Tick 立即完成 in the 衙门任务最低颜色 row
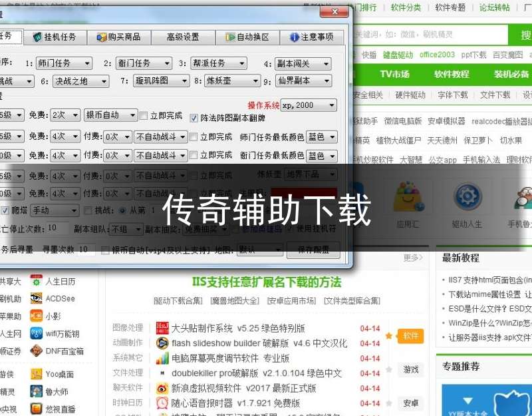Image resolution: width=532 pixels, height=416 pixels. 194,155
